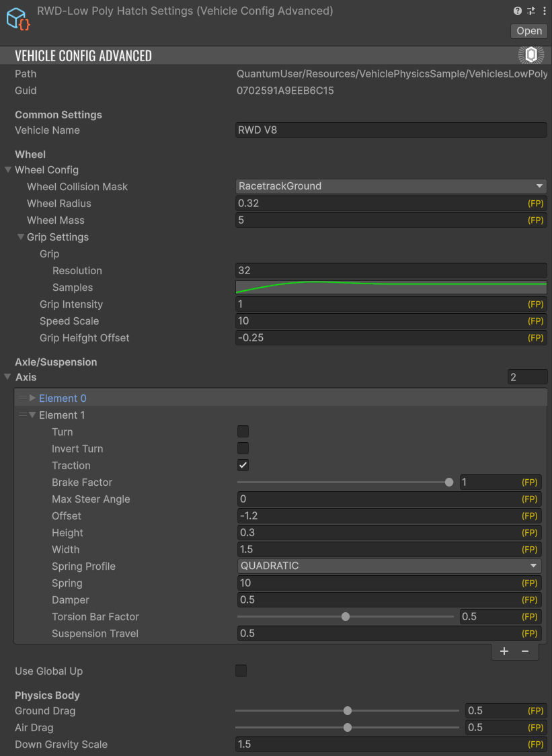The width and height of the screenshot is (552, 756).
Task: Click the preset selector sliders icon
Action: [530, 11]
